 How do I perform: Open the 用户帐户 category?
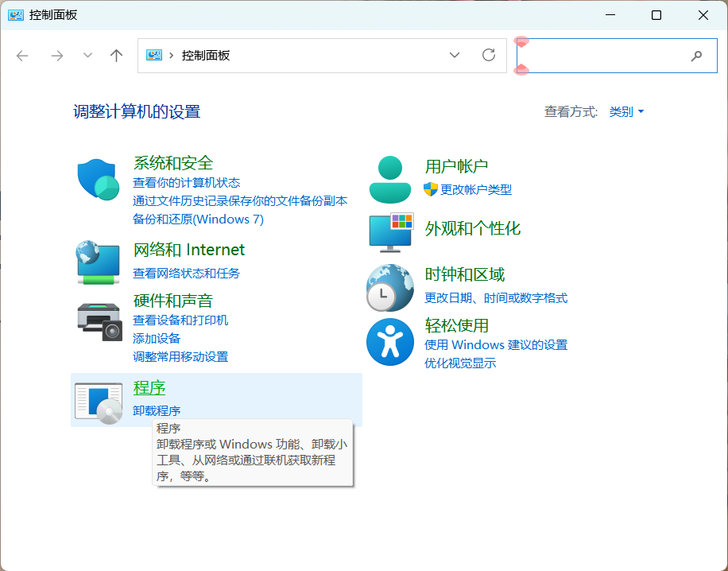[x=456, y=166]
